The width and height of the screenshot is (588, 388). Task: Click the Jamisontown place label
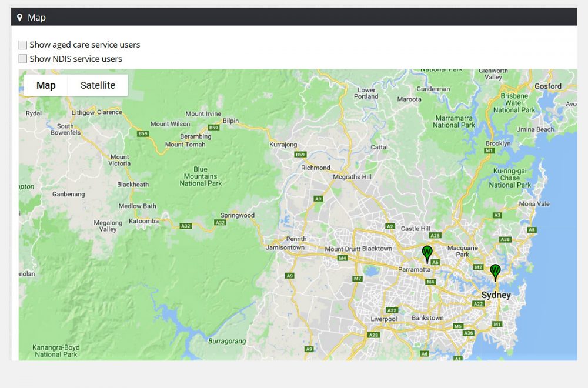coord(285,247)
